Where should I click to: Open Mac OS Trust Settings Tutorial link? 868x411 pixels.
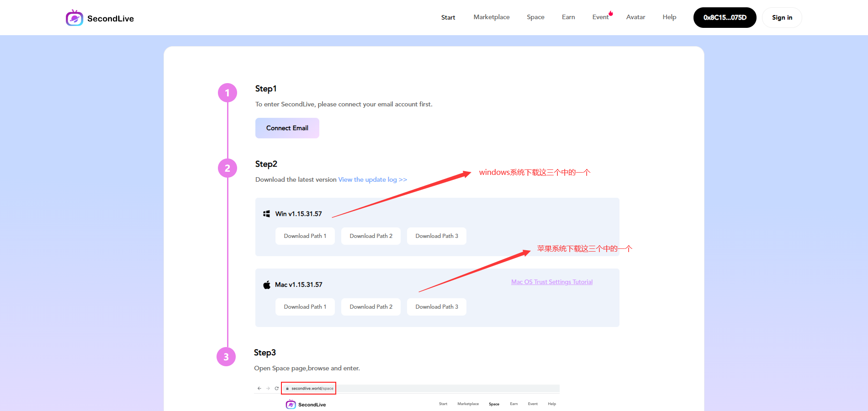pos(552,282)
